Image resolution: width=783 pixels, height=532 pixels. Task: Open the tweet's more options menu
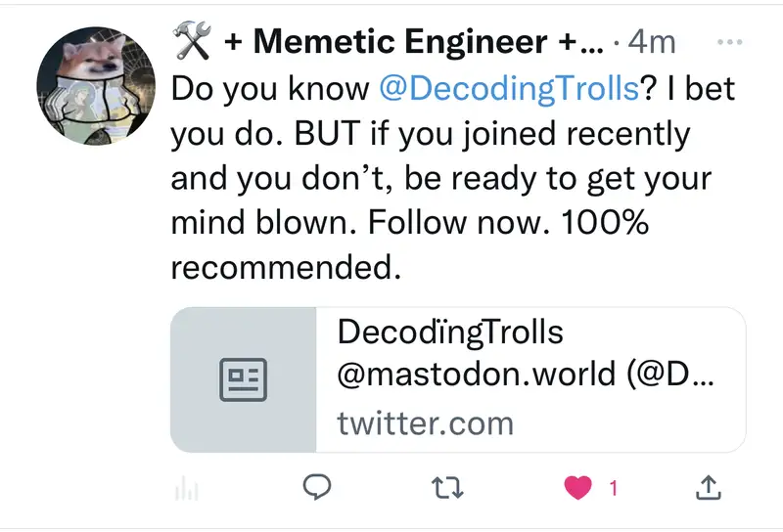pyautogui.click(x=730, y=42)
